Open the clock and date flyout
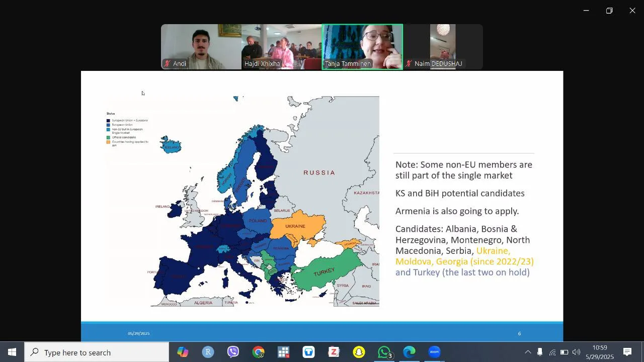Viewport: 644px width, 362px height. pos(599,352)
